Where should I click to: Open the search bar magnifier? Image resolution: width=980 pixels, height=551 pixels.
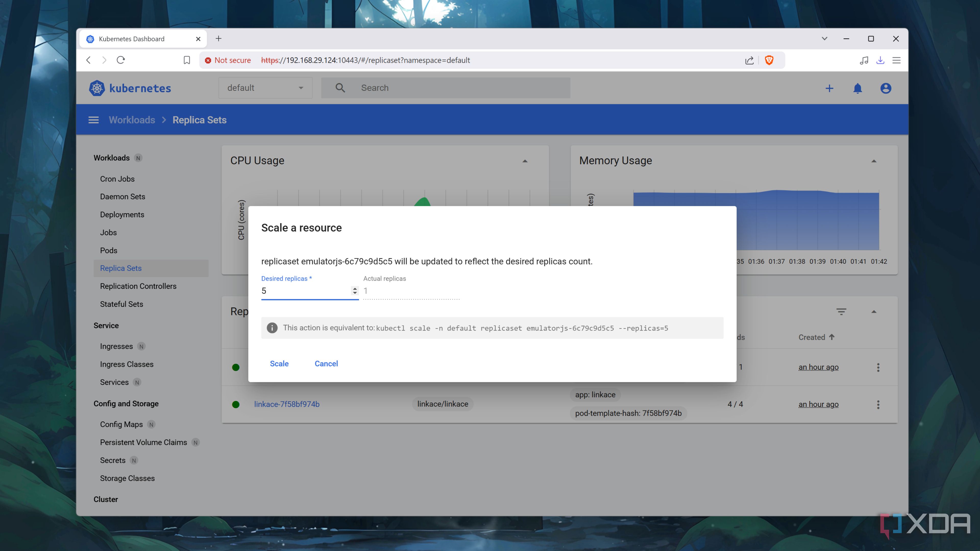pos(340,87)
